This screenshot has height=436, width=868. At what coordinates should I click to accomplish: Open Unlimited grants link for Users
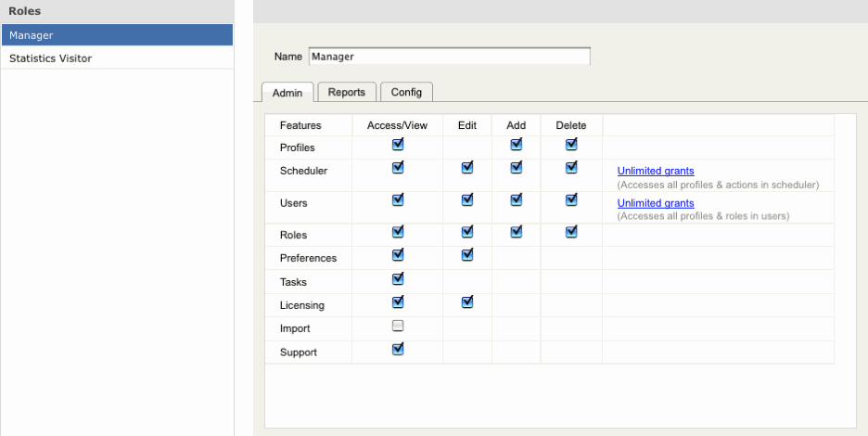point(656,203)
